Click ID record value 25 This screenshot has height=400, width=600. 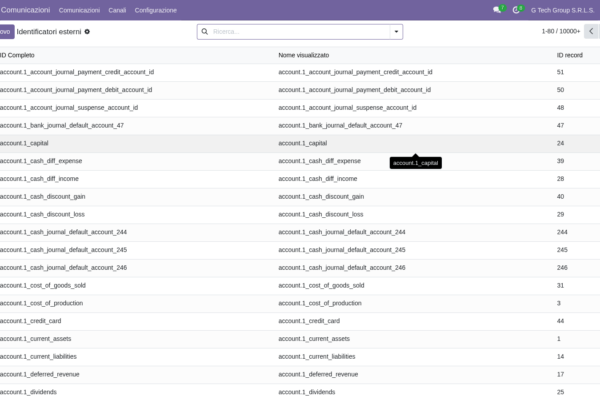coord(560,392)
